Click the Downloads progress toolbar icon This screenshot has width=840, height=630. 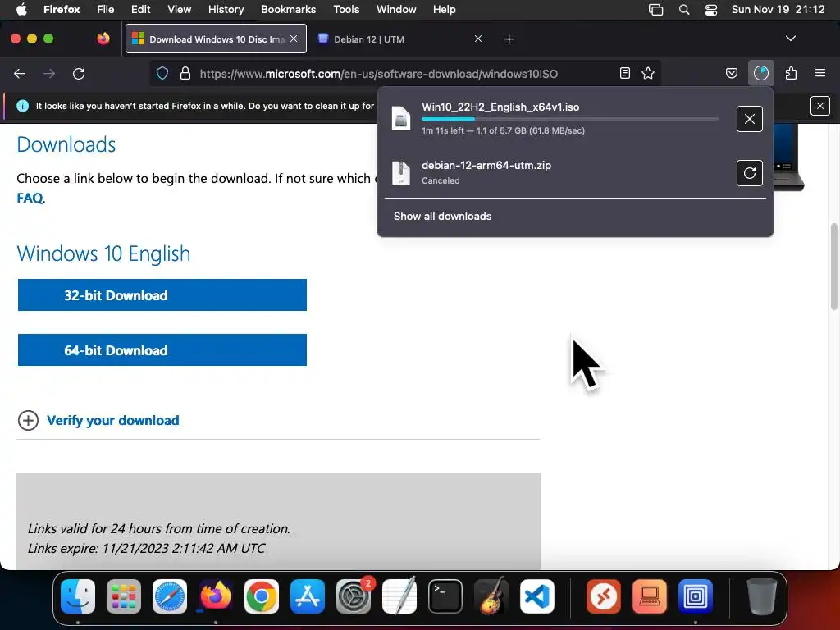[x=760, y=73]
